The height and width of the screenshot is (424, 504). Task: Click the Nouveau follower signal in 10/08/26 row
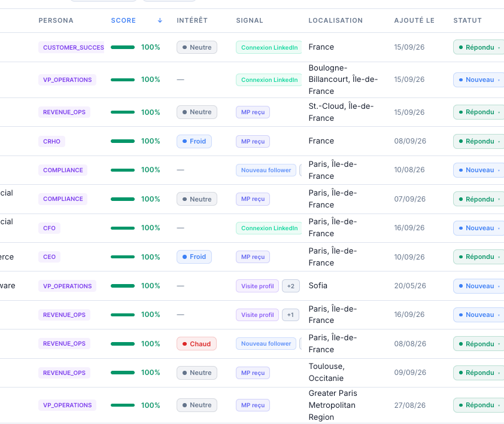click(266, 170)
